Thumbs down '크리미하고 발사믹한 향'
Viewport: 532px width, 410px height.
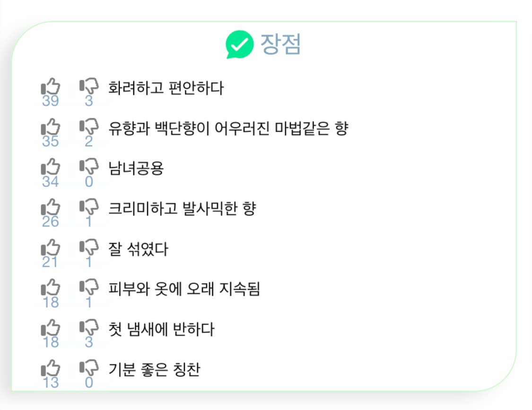[89, 207]
